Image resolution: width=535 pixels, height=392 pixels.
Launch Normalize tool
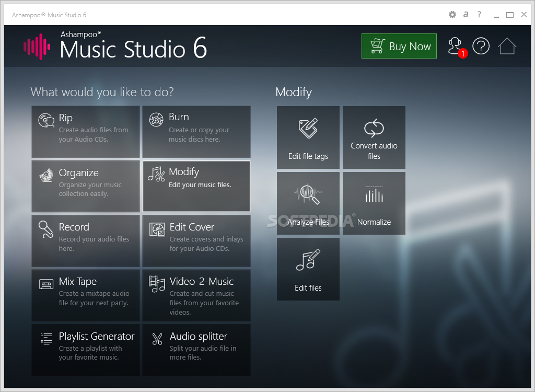374,203
